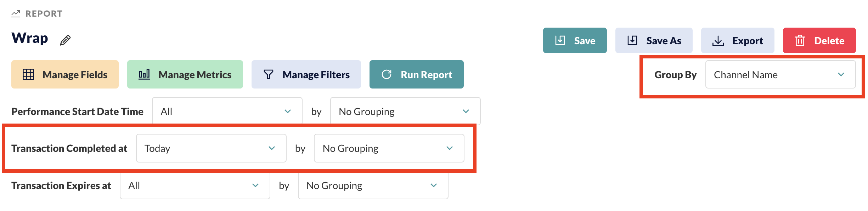Expand Transaction Completed at No Grouping dropdown
The image size is (868, 211).
[389, 148]
